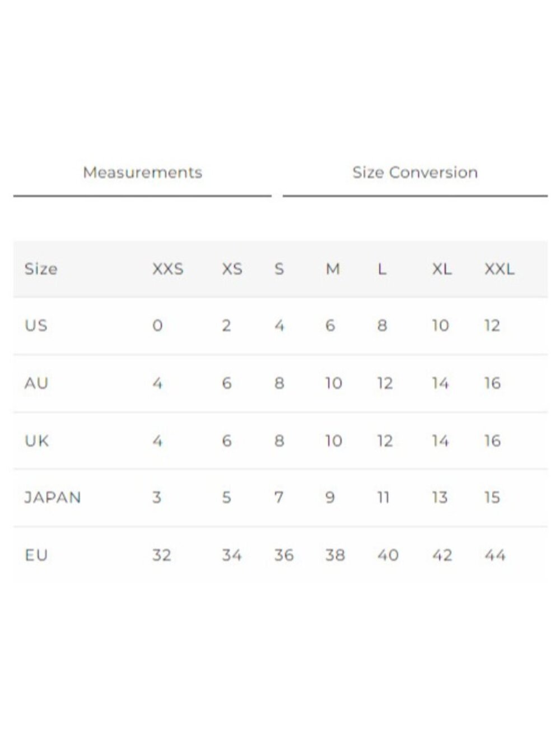Switch to the Measurements tab
This screenshot has width=560, height=747.
coord(142,173)
